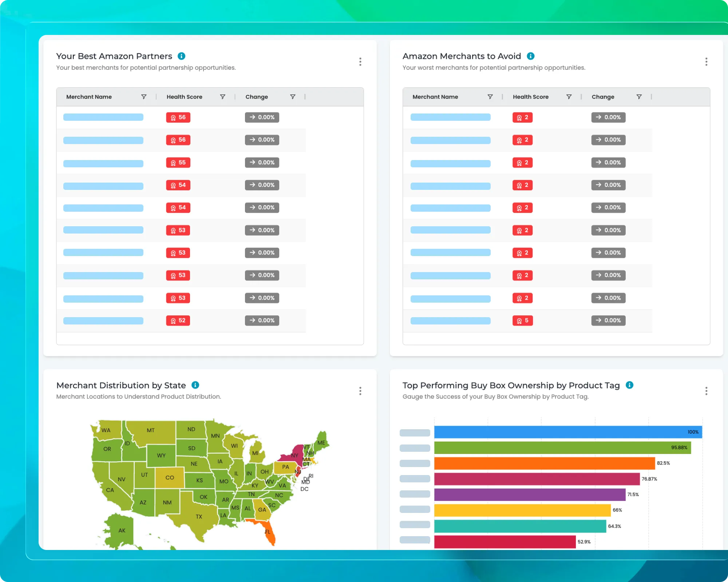Open three-dot menu on Merchants to Avoid card

(x=706, y=61)
